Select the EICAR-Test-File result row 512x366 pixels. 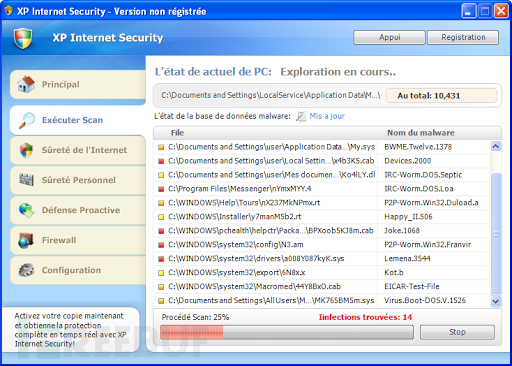coord(321,286)
